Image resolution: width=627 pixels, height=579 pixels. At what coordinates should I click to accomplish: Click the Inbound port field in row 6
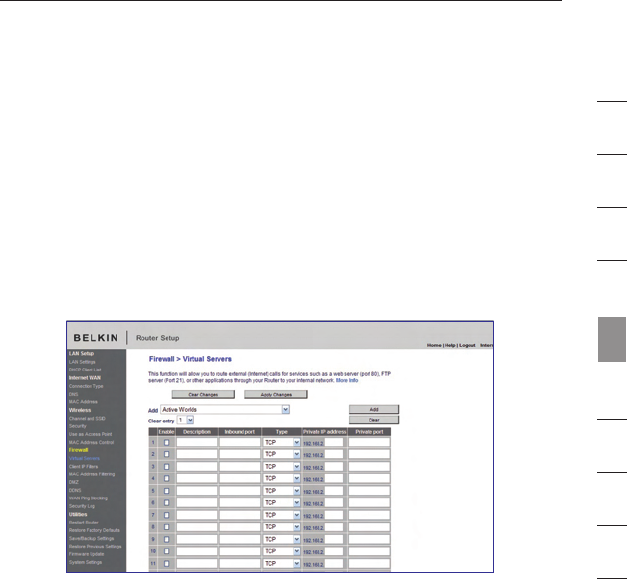[x=240, y=502]
